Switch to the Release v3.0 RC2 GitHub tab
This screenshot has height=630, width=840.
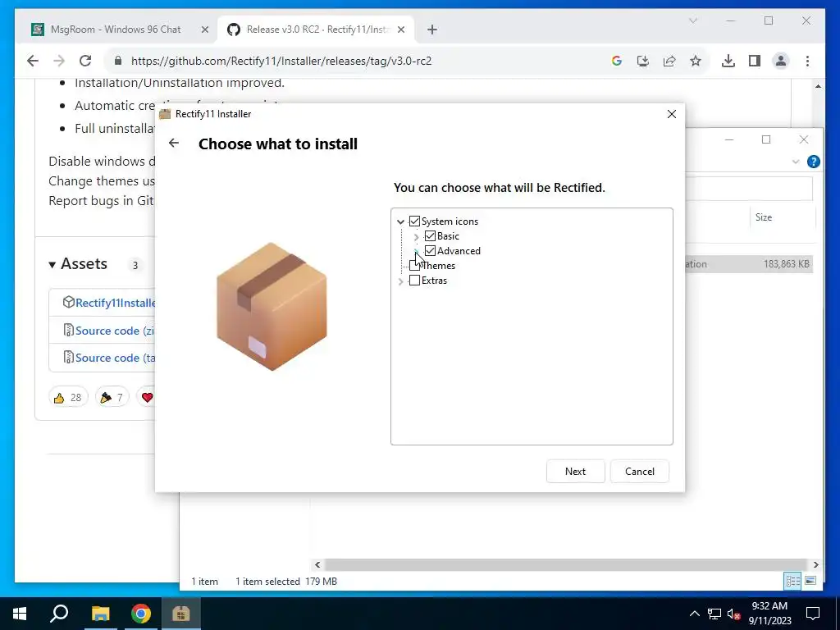point(316,30)
